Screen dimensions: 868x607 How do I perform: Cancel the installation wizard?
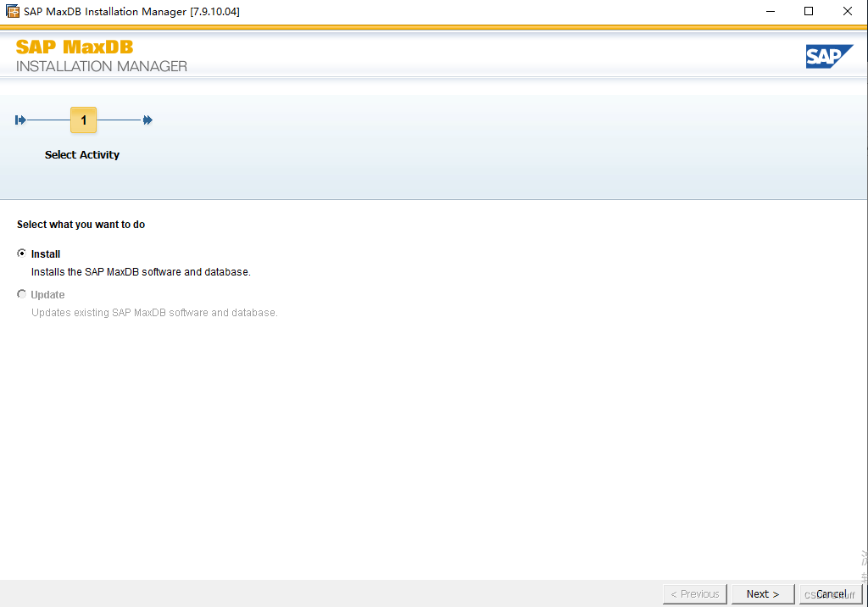point(831,594)
